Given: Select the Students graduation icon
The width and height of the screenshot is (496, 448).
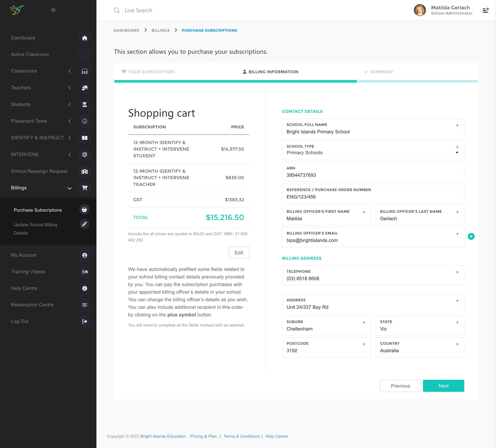Looking at the screenshot, I should coord(85,104).
